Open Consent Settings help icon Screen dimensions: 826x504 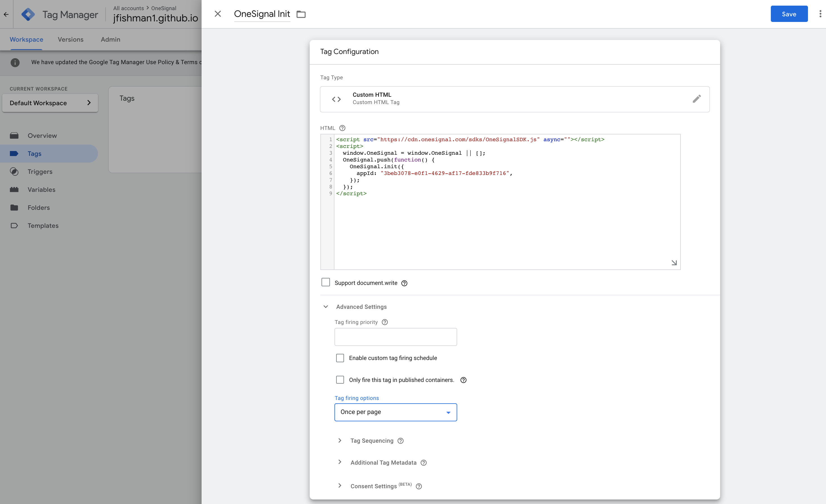[419, 487]
